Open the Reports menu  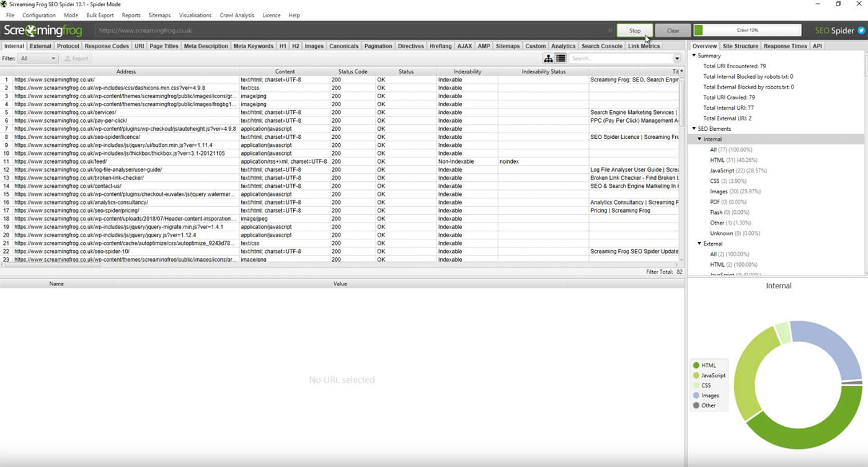[131, 15]
